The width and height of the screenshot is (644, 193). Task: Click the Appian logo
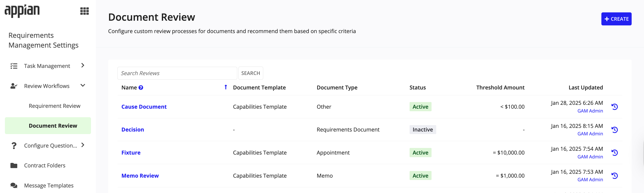click(22, 11)
